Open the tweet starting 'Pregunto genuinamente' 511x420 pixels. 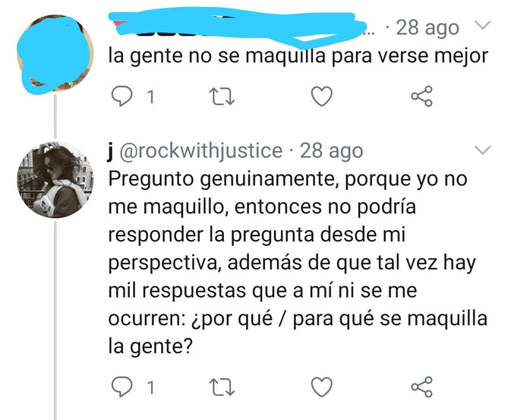[x=298, y=263]
